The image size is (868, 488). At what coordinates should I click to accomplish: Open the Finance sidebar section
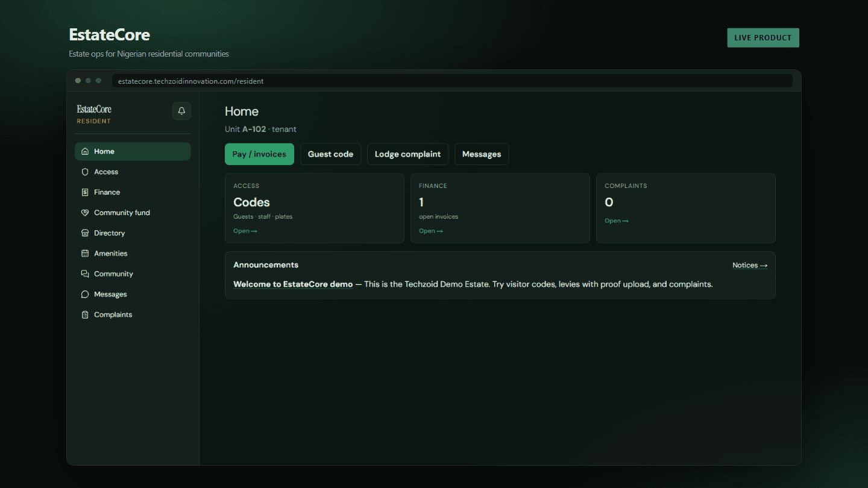(x=133, y=192)
